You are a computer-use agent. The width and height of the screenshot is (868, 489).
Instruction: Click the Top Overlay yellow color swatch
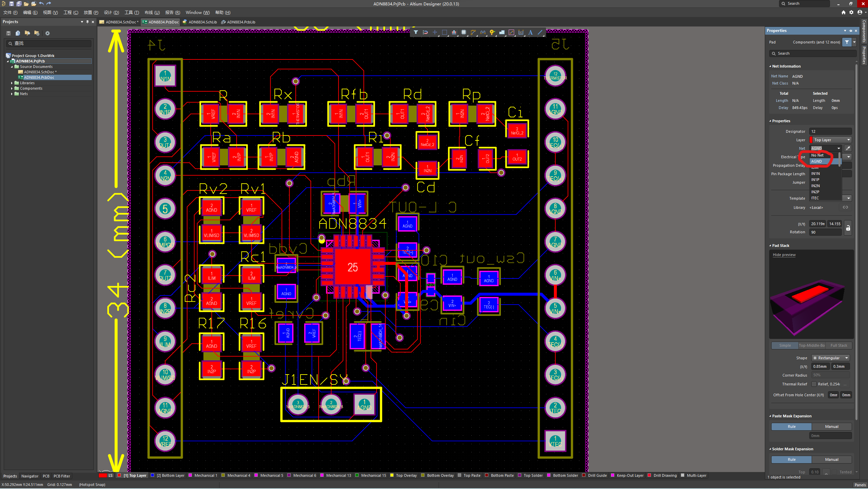coord(392,475)
